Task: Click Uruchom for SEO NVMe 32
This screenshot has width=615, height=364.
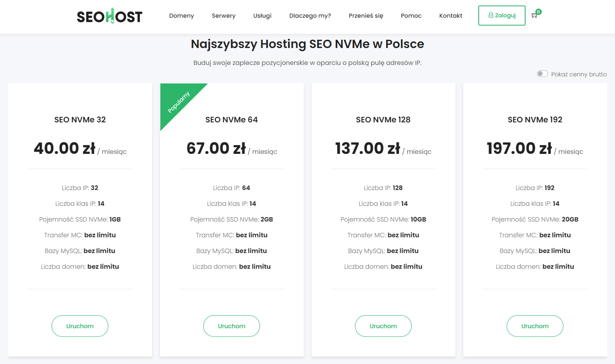Action: pyautogui.click(x=80, y=326)
